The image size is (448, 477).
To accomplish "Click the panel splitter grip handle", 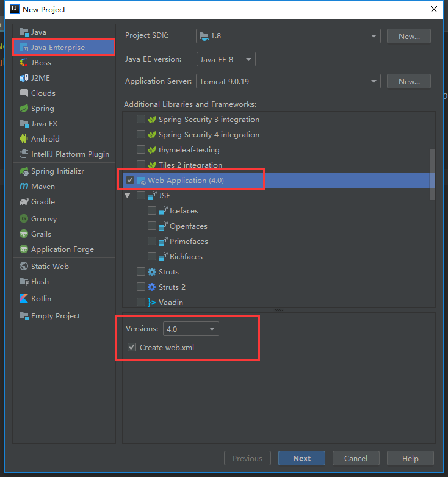I will click(x=278, y=310).
